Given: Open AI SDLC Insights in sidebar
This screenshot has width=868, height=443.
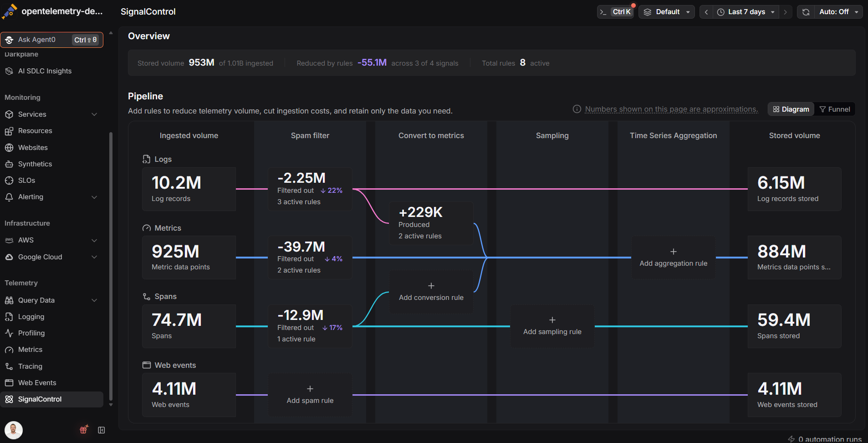Looking at the screenshot, I should (x=52, y=71).
